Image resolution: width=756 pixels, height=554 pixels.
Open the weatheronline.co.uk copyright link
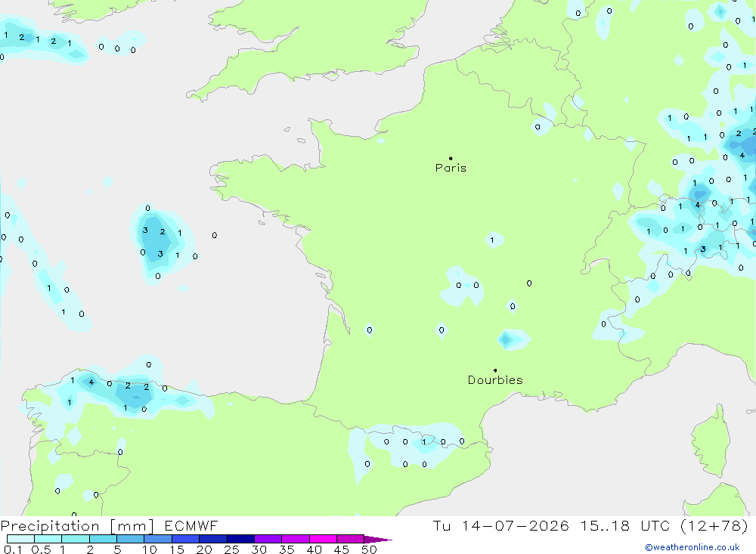pyautogui.click(x=692, y=547)
